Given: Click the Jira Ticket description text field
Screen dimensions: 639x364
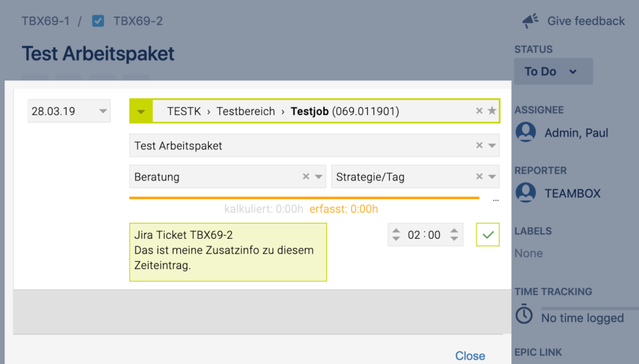Looking at the screenshot, I should pos(228,252).
